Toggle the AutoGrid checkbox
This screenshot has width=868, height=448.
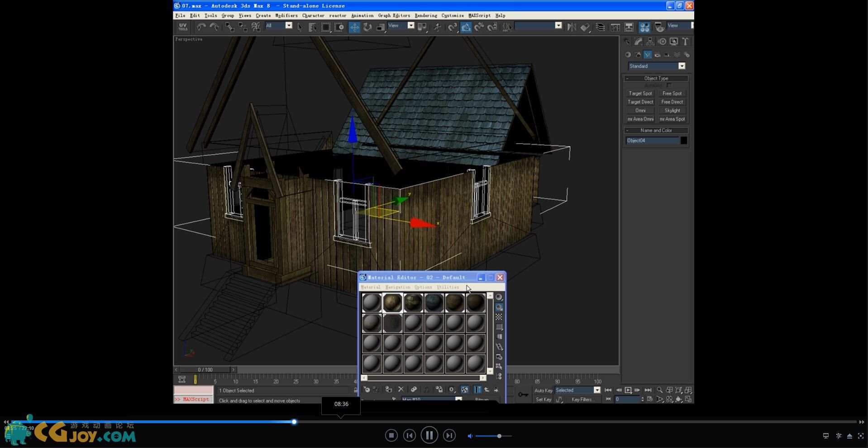pyautogui.click(x=669, y=85)
